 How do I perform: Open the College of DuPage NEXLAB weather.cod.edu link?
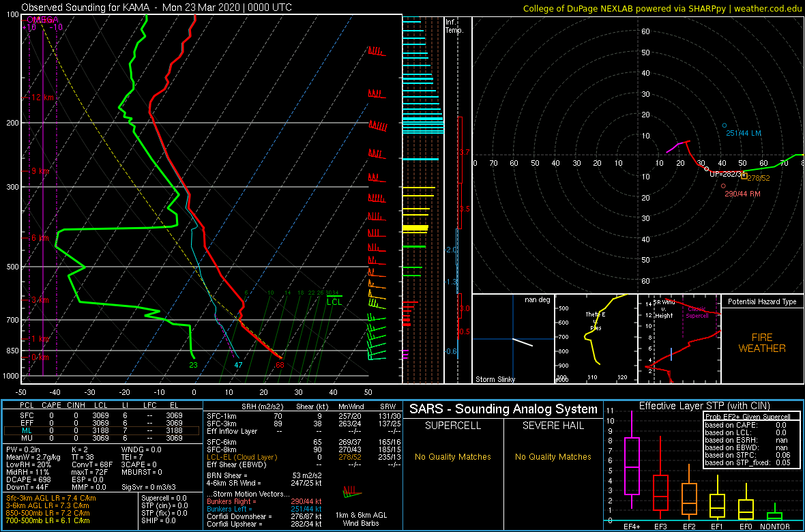coord(662,9)
